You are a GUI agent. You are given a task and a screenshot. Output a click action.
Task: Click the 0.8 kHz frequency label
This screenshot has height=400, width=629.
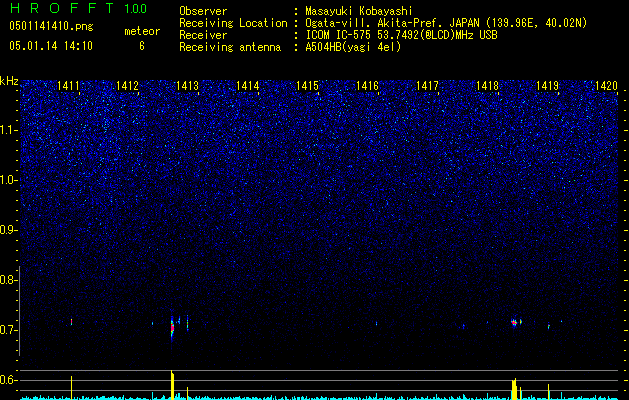(8, 280)
